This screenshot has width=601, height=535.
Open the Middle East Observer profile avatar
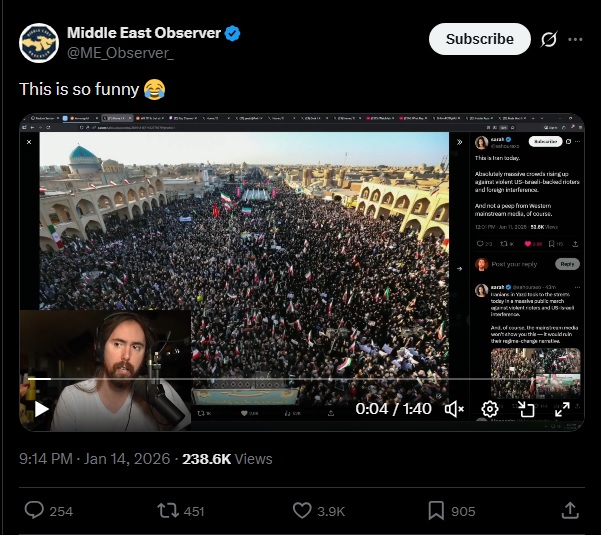click(x=39, y=43)
